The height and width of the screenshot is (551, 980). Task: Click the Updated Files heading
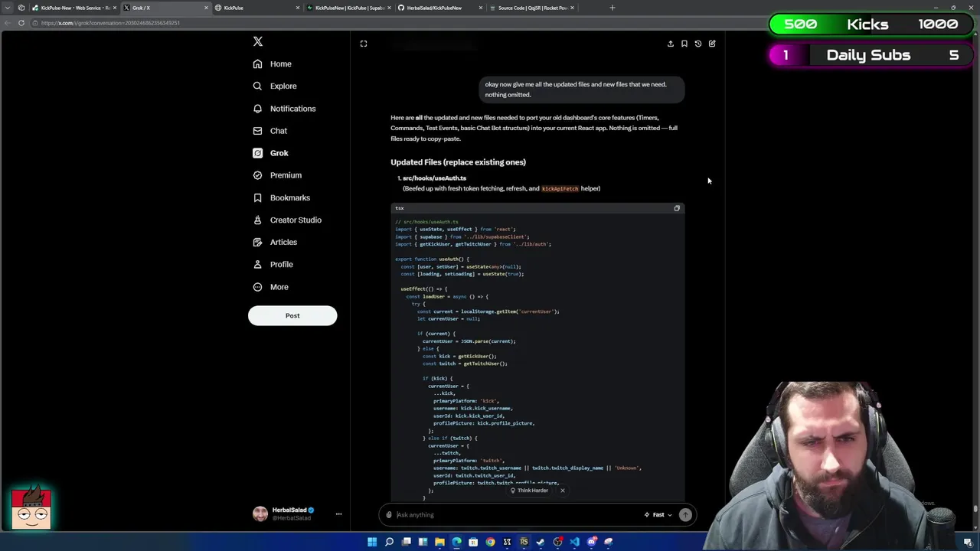(x=458, y=162)
